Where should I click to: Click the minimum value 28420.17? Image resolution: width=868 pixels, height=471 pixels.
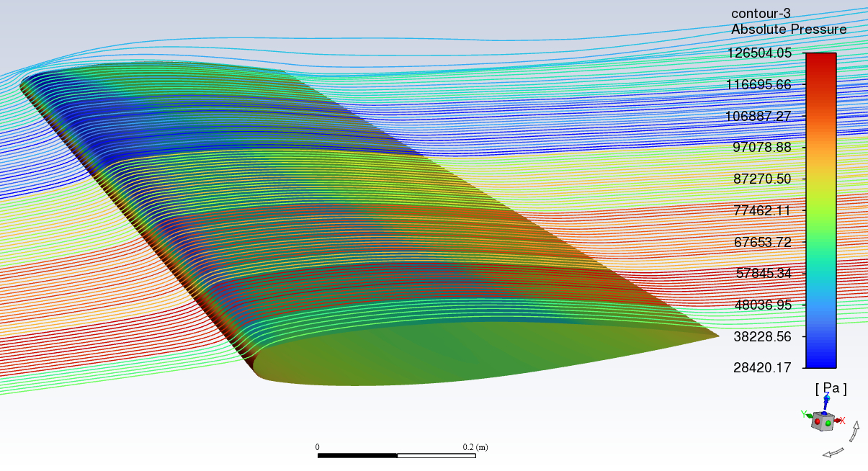tap(762, 368)
